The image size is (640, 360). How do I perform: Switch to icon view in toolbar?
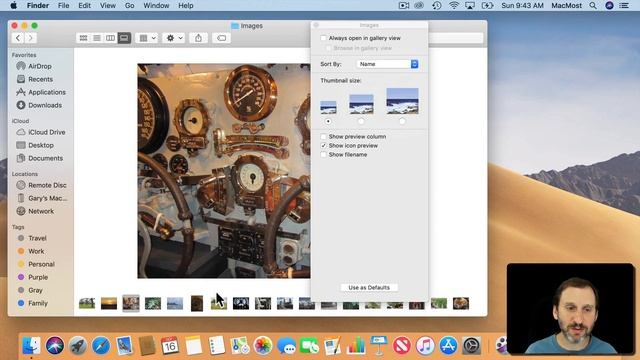click(x=83, y=38)
